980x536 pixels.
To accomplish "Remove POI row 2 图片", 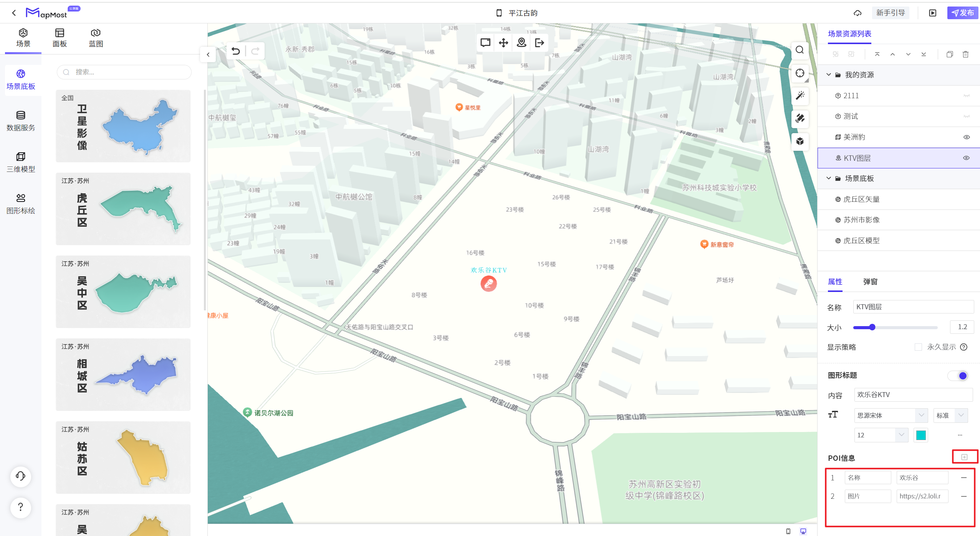I will pyautogui.click(x=963, y=496).
